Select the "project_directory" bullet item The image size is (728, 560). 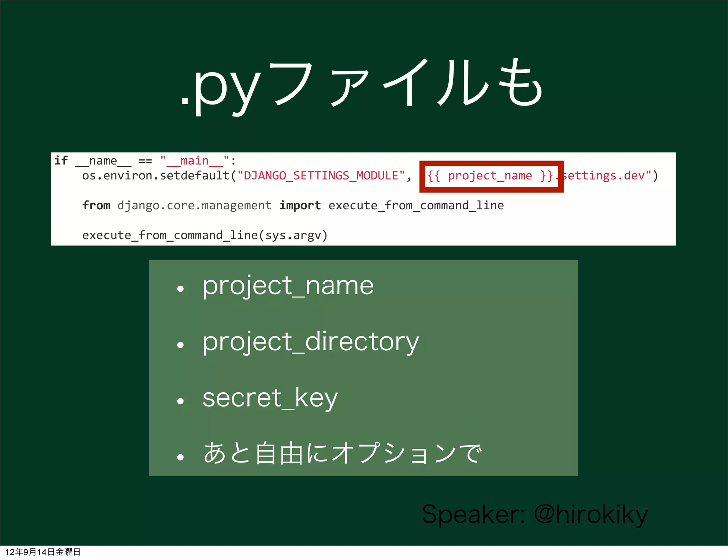[311, 342]
